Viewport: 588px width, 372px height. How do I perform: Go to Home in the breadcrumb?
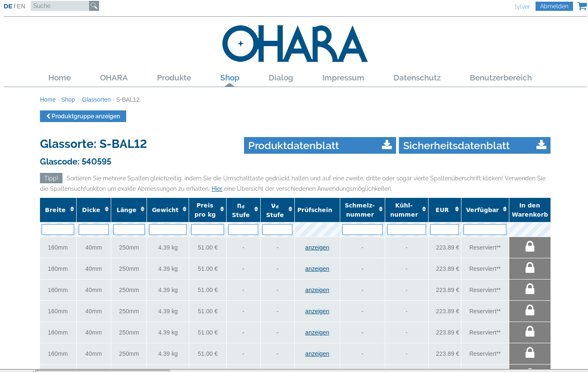point(47,100)
